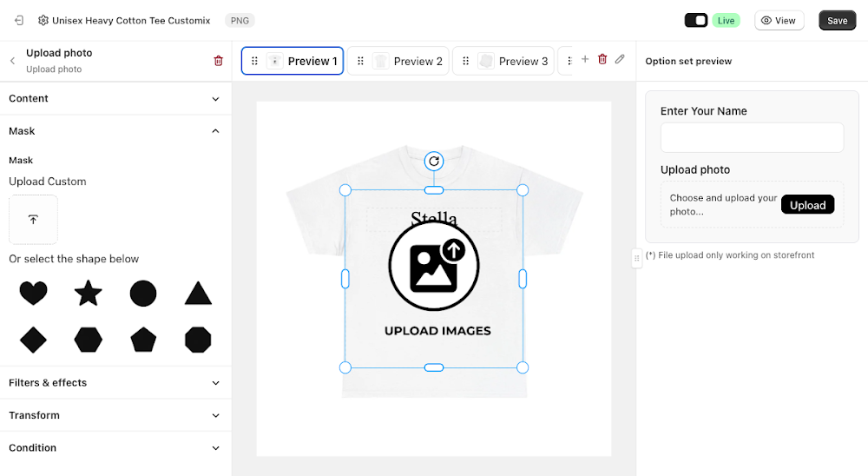The height and width of the screenshot is (476, 868).
Task: Click the Stella text on the shirt
Action: coord(434,218)
